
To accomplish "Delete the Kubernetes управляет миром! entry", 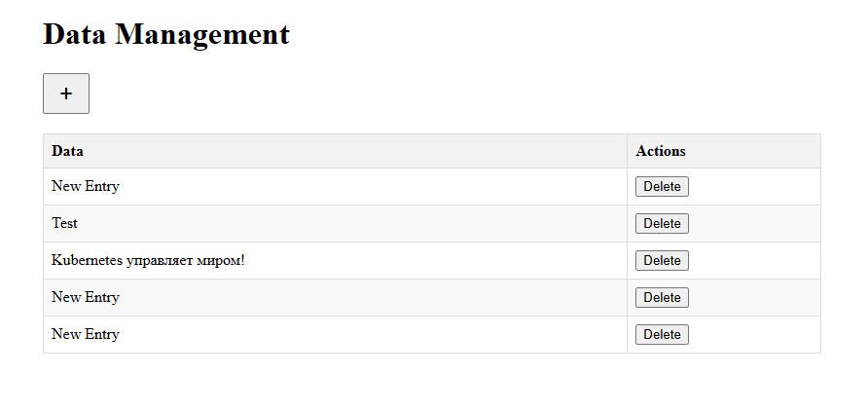I will tap(662, 261).
